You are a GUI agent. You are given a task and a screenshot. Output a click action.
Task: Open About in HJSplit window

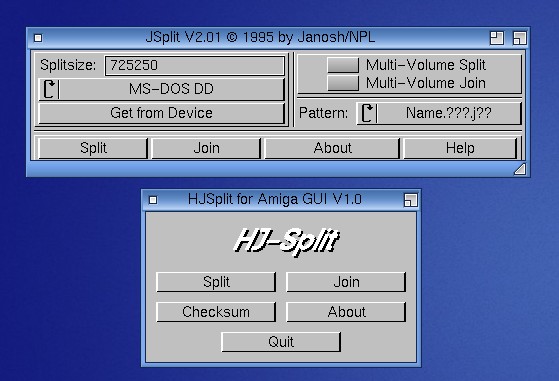pyautogui.click(x=346, y=312)
